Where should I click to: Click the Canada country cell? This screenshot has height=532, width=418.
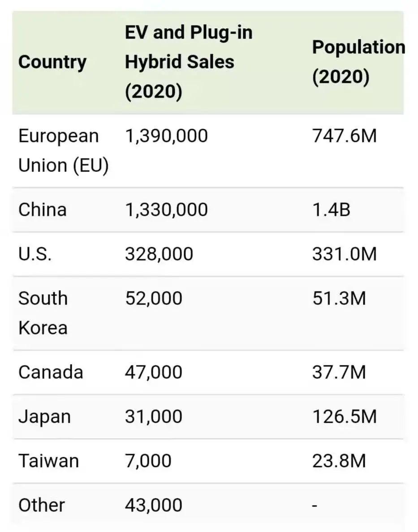coord(51,372)
